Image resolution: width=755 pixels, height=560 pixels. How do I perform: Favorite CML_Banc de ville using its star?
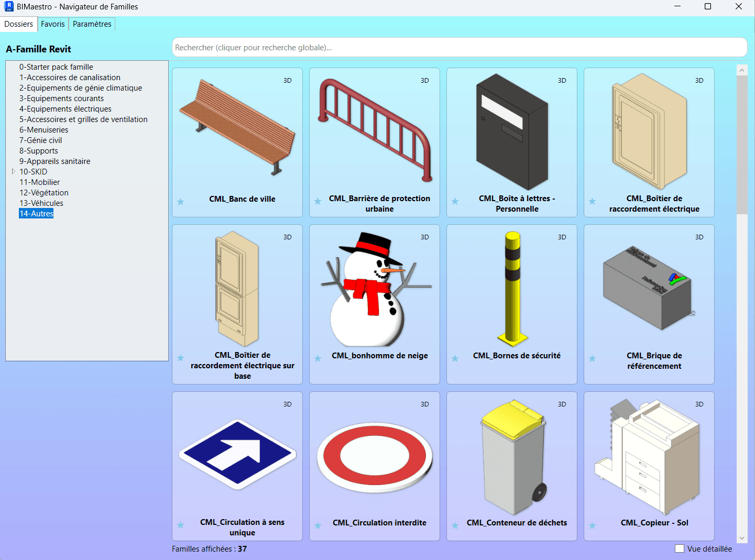pos(180,202)
